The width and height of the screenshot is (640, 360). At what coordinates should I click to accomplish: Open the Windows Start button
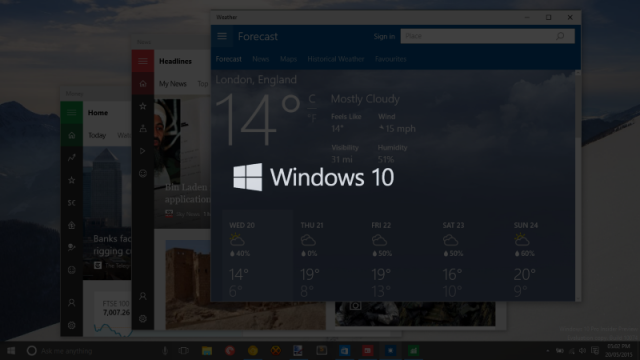coord(11,351)
